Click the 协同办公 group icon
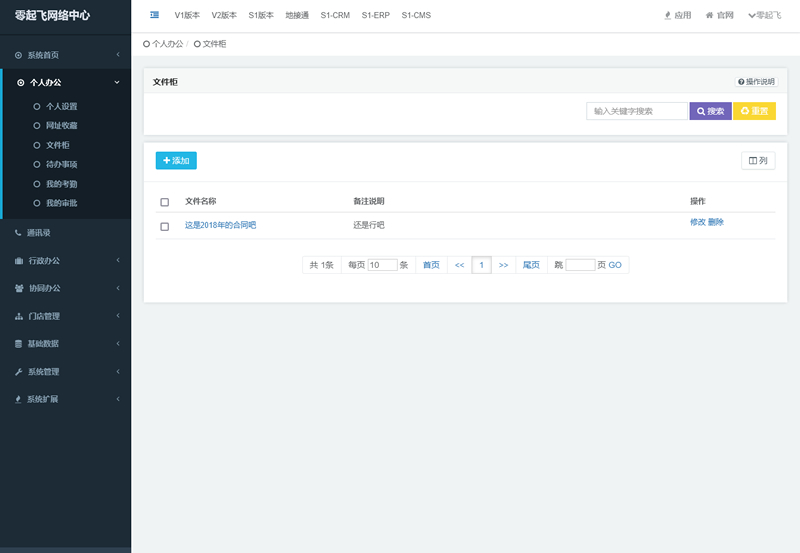The width and height of the screenshot is (800, 553). pyautogui.click(x=18, y=289)
